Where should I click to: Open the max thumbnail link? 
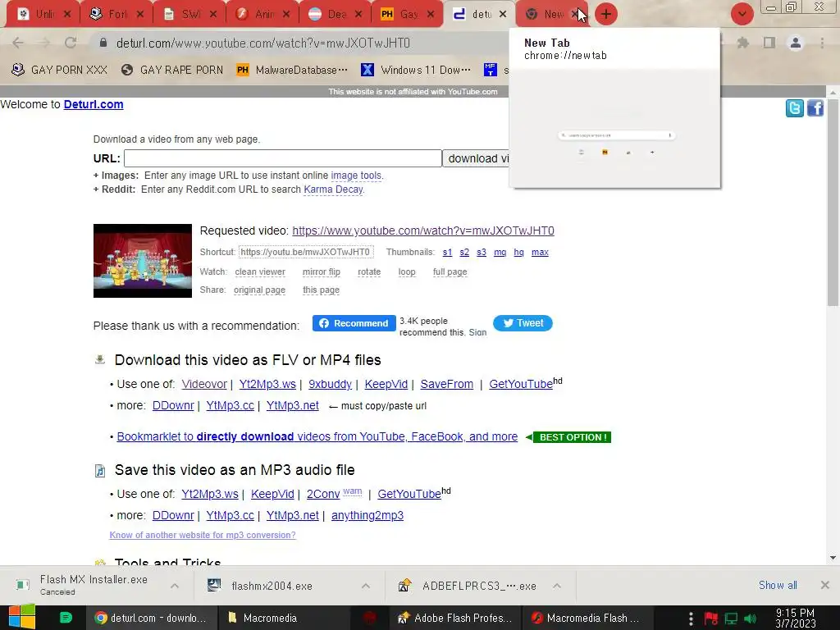click(540, 253)
